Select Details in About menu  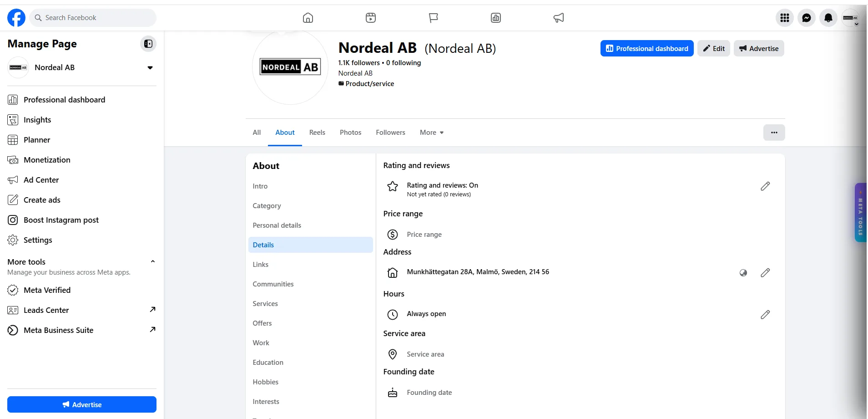pyautogui.click(x=311, y=245)
